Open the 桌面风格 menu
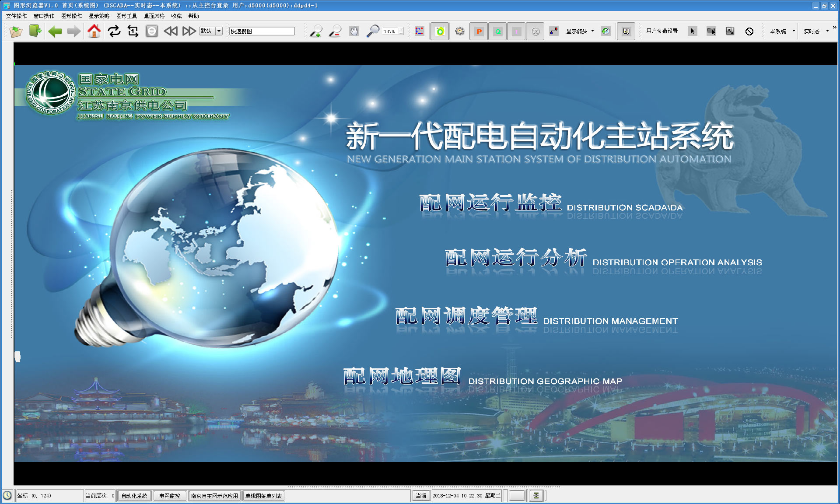Viewport: 840px width, 504px height. [154, 16]
